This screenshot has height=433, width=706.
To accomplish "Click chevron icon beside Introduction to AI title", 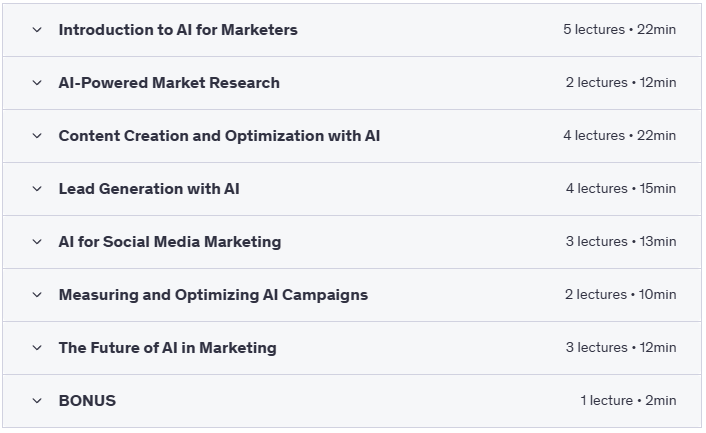I will [x=37, y=30].
